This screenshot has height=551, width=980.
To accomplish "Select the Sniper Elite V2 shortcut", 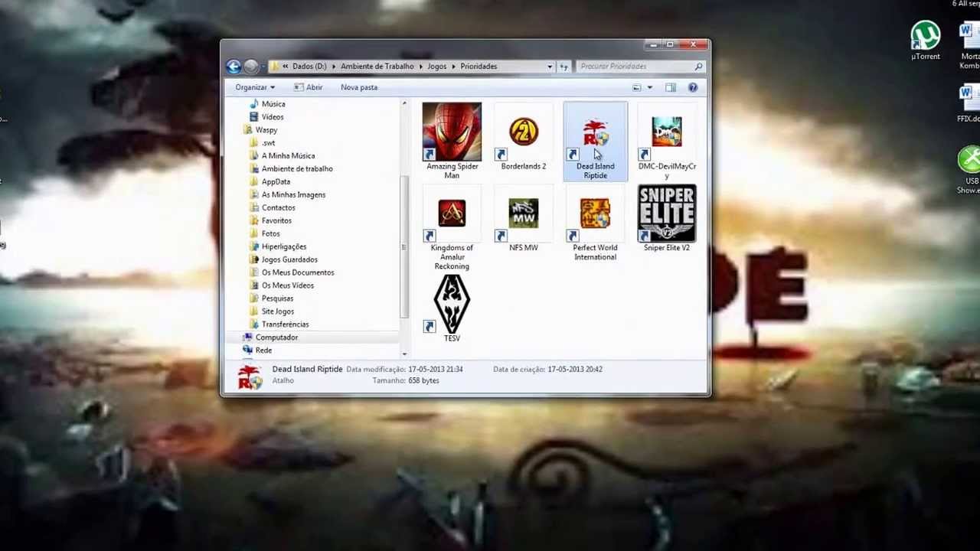I will pyautogui.click(x=667, y=217).
